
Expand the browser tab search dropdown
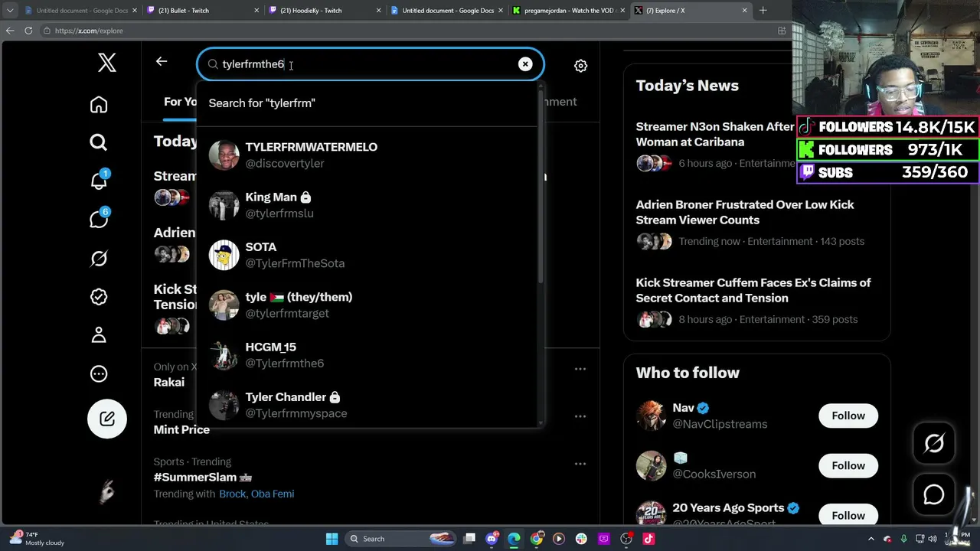[10, 11]
